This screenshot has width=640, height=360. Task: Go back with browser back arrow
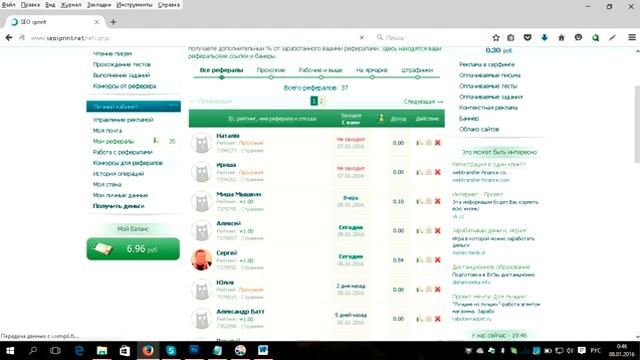(9, 38)
